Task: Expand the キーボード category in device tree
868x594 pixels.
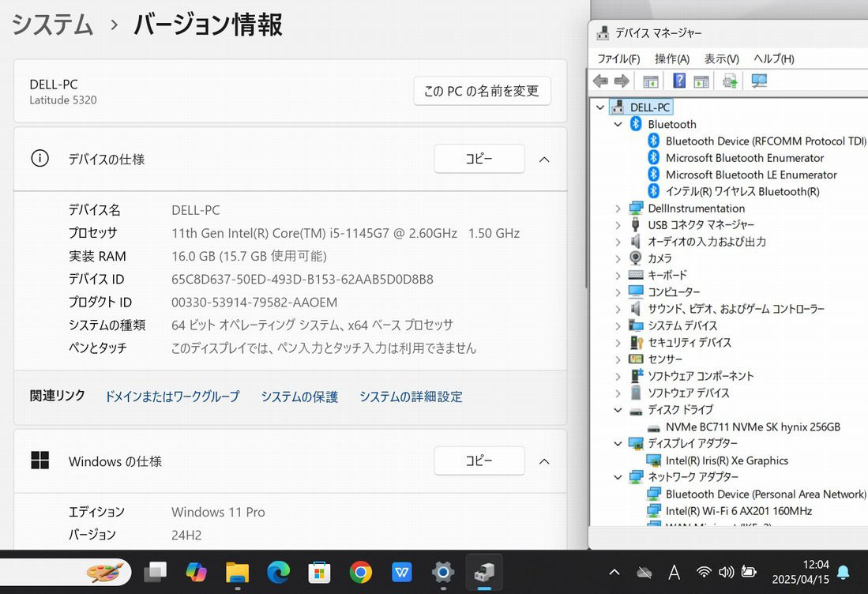Action: pos(618,276)
